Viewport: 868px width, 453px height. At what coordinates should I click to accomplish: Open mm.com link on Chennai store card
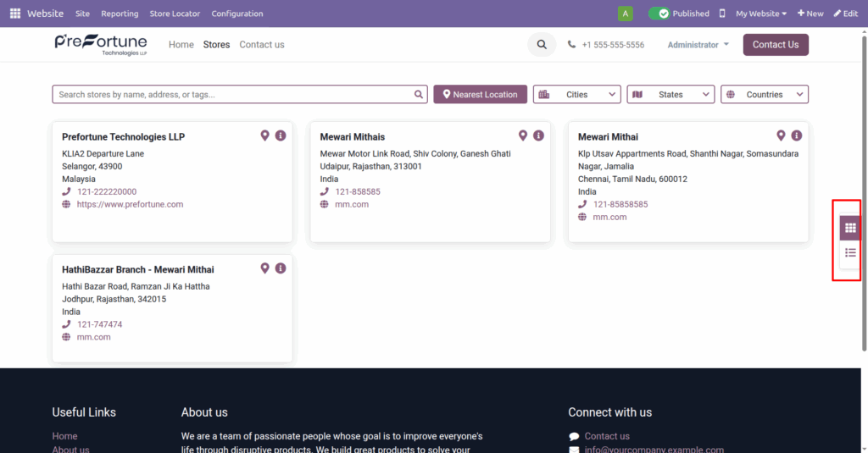[x=609, y=218]
